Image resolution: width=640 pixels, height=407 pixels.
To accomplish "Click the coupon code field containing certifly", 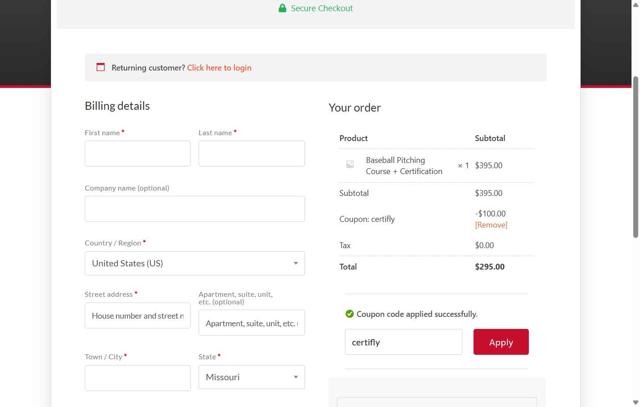I will [x=404, y=342].
